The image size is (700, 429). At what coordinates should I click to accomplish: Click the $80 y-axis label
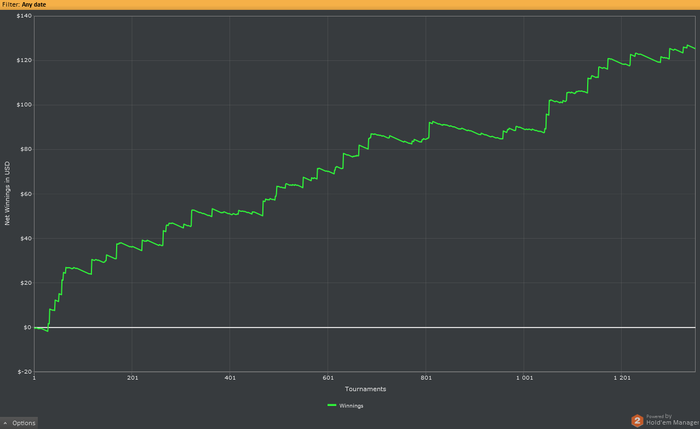click(x=26, y=149)
